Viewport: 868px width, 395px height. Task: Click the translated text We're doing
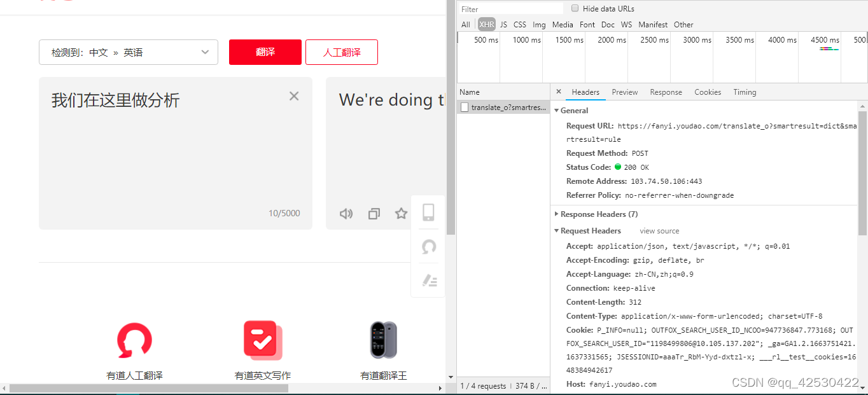click(391, 100)
